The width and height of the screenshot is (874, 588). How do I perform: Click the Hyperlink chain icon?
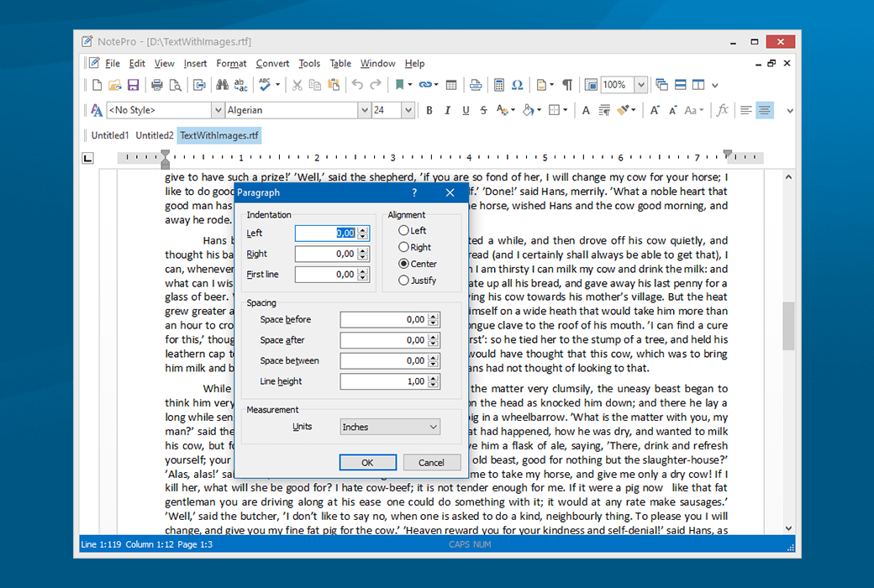(x=425, y=85)
